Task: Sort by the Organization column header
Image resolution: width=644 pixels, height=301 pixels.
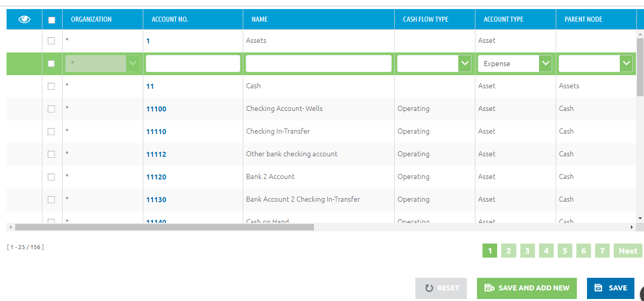Action: [91, 19]
